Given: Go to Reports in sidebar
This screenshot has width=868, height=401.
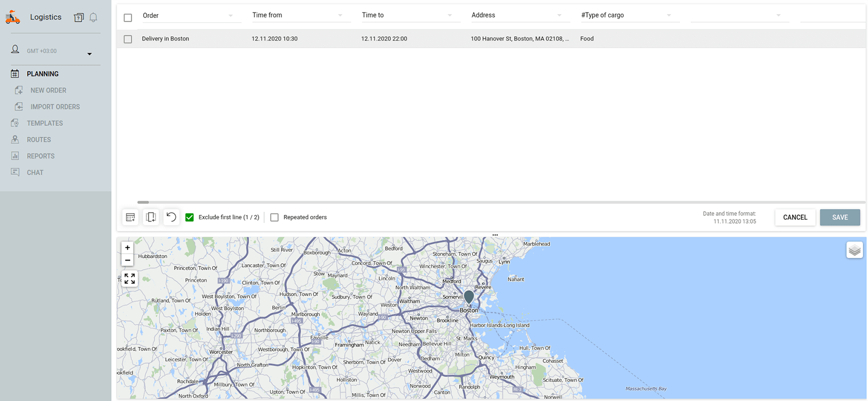Looking at the screenshot, I should point(41,156).
